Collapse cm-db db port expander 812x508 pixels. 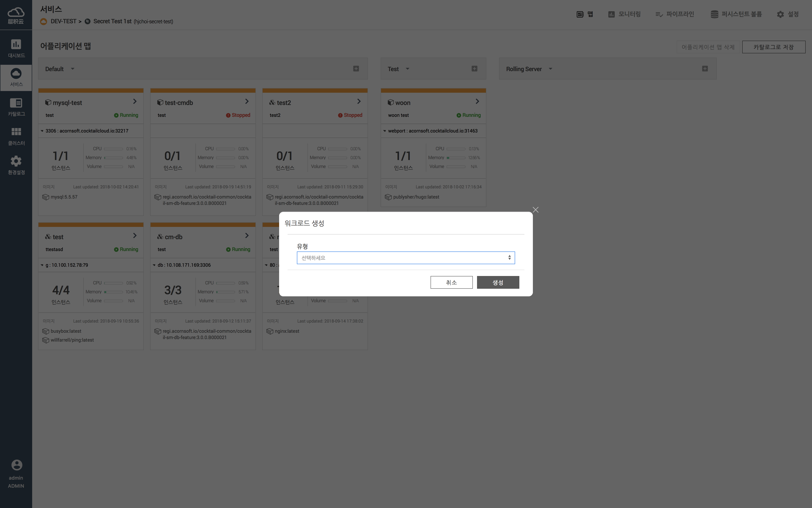click(154, 265)
